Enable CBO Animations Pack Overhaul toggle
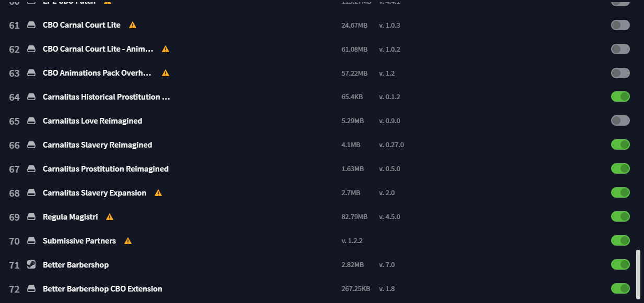 pyautogui.click(x=620, y=73)
